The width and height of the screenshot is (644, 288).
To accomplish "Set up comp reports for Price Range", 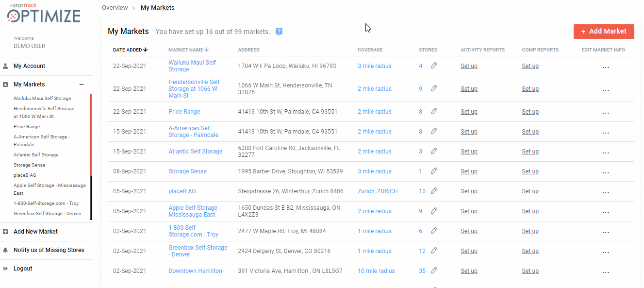I will click(x=530, y=112).
